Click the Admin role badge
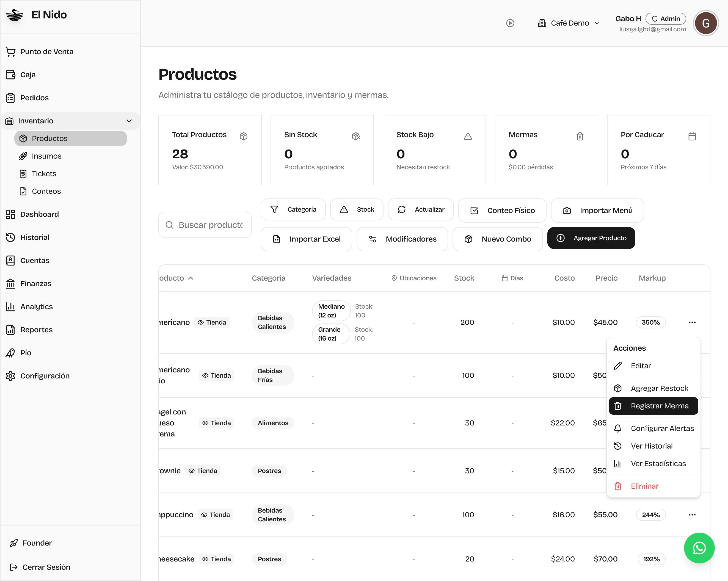 click(x=666, y=19)
